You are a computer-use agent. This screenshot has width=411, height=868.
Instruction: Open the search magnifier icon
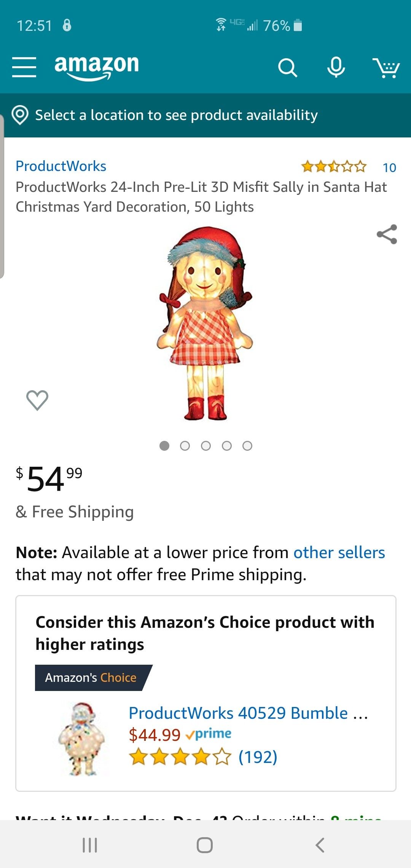(x=287, y=68)
